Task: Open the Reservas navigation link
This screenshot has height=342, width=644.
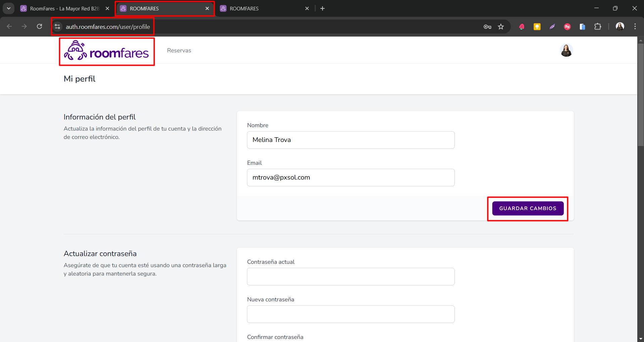Action: (179, 51)
